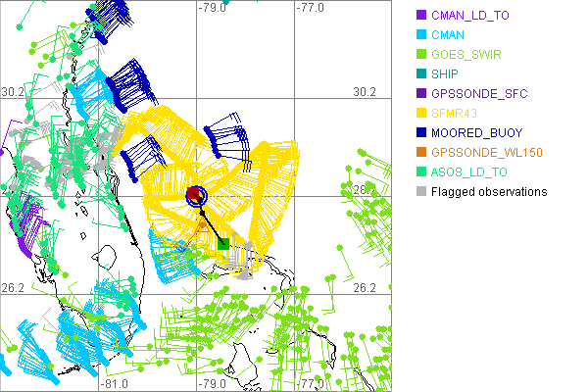Select the dark blue MOORED_BUOY swatch

(x=421, y=132)
